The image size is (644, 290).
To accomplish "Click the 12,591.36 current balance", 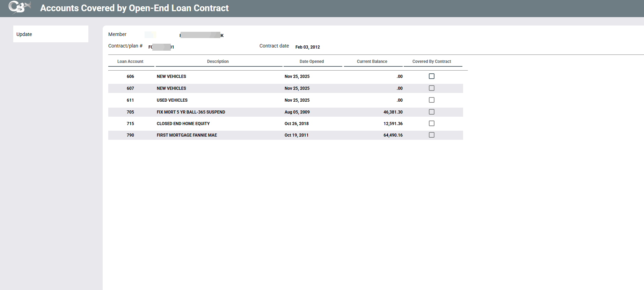I will click(x=393, y=124).
